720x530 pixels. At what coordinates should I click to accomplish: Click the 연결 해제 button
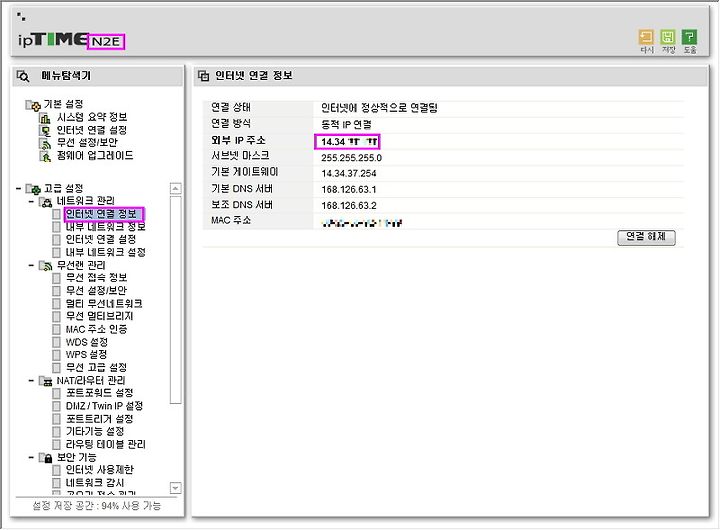(x=646, y=237)
